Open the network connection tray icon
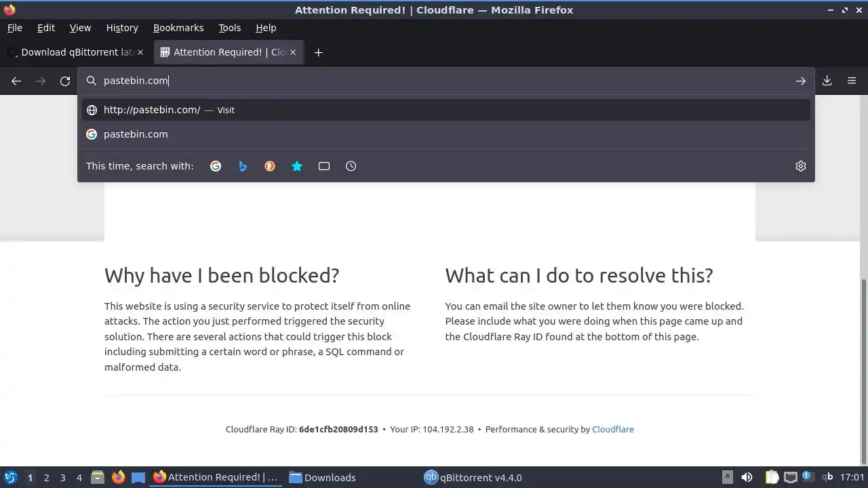 tap(791, 477)
